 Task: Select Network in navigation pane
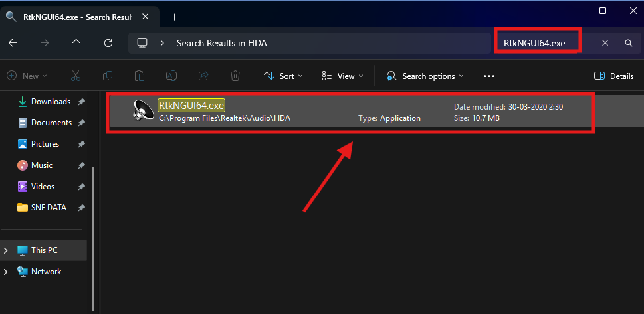[x=40, y=272]
